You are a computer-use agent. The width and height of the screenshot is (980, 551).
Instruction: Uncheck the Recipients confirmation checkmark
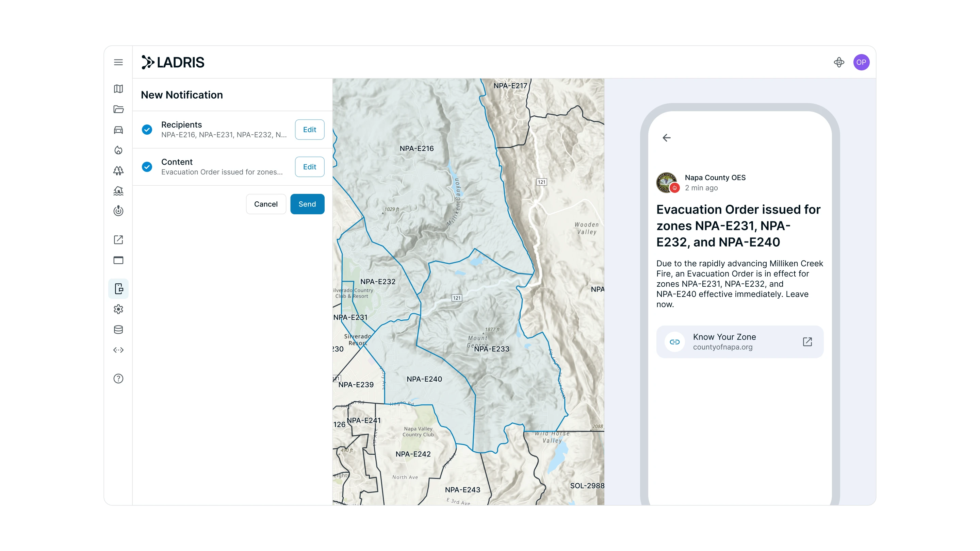pos(147,130)
